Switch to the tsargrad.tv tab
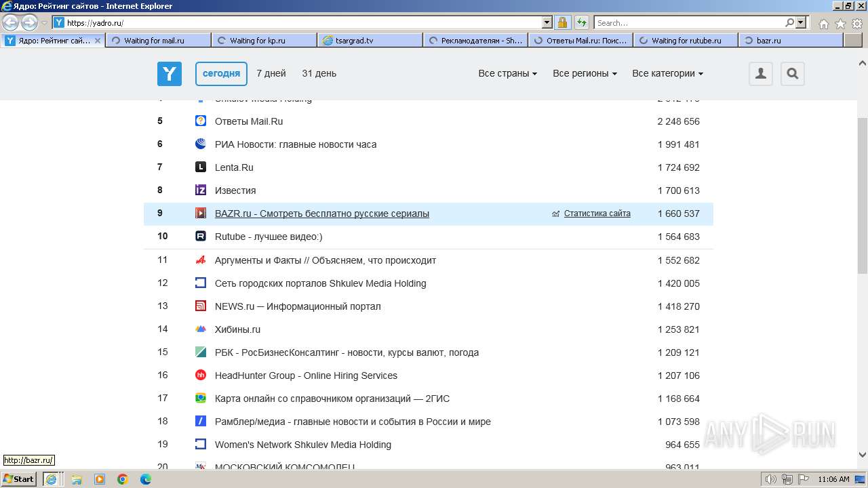Viewport: 868px width, 488px height. pos(370,41)
